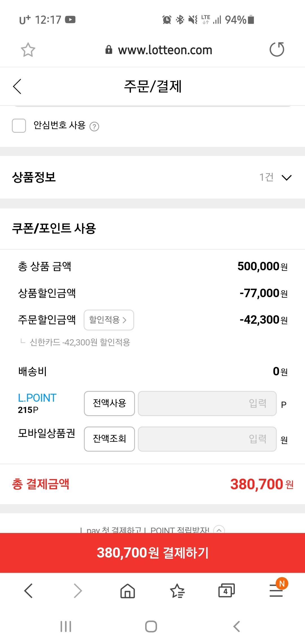Screen dimensions: 305x644
Task: Open the browser tabs switcher
Action: coord(226,591)
